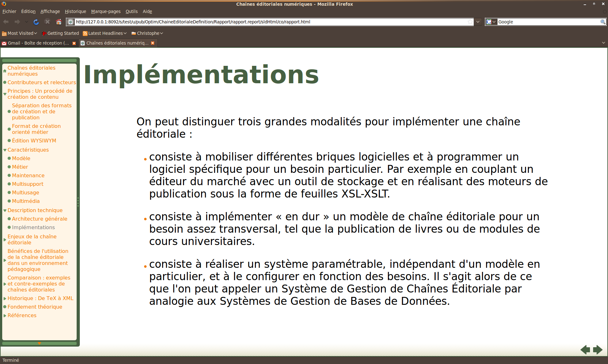Click the Google search field
This screenshot has height=364, width=608.
548,22
